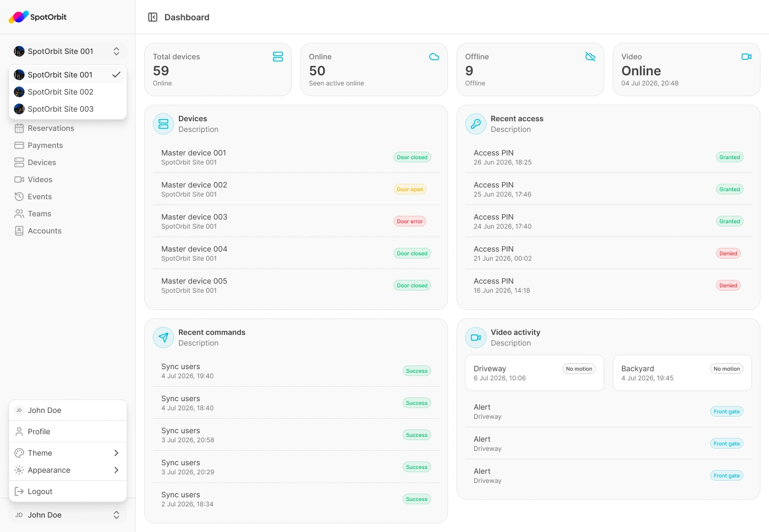
Task: Click the Video camera icon in the stats card
Action: [x=747, y=57]
